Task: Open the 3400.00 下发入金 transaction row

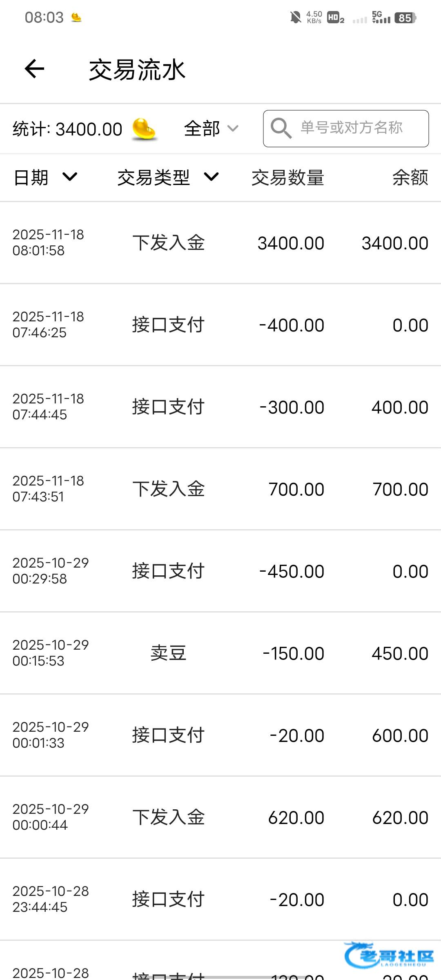Action: click(x=220, y=243)
